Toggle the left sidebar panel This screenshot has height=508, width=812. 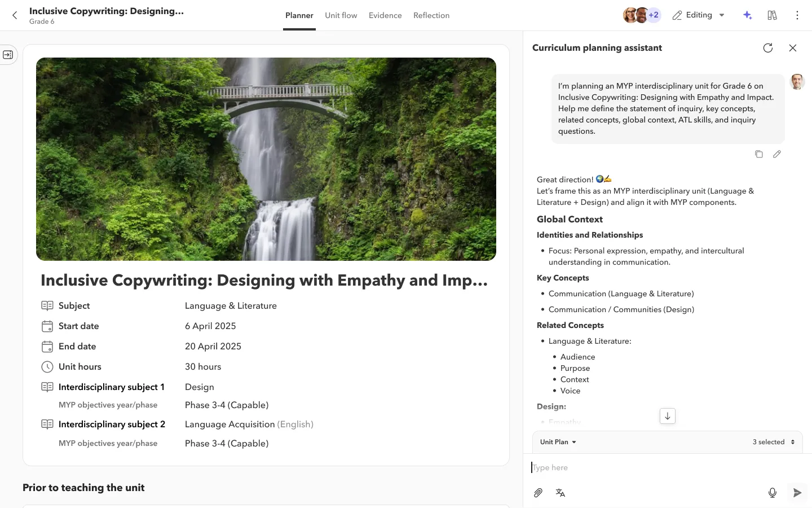[8, 55]
